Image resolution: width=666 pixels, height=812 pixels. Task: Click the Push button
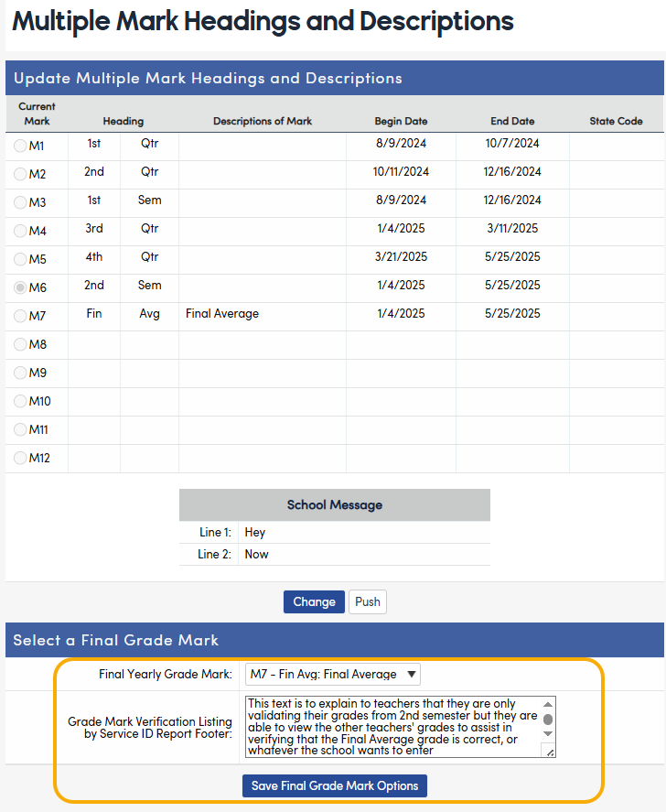pyautogui.click(x=368, y=601)
